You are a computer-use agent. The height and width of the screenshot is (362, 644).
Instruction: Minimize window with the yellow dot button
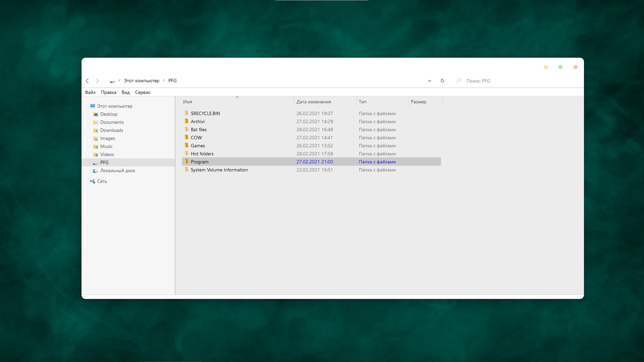(x=546, y=67)
